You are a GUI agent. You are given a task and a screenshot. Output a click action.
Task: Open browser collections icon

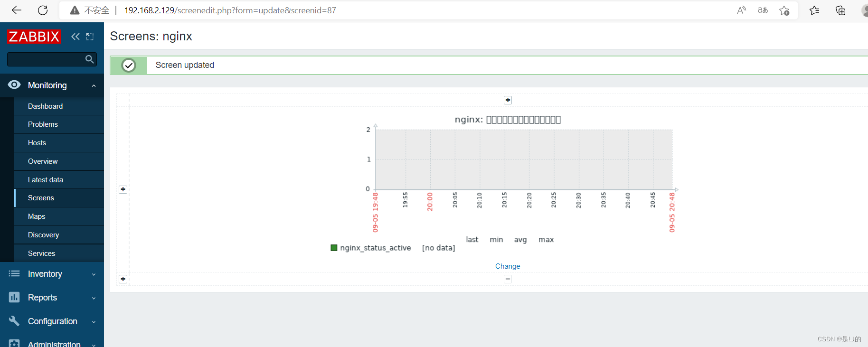(x=840, y=10)
